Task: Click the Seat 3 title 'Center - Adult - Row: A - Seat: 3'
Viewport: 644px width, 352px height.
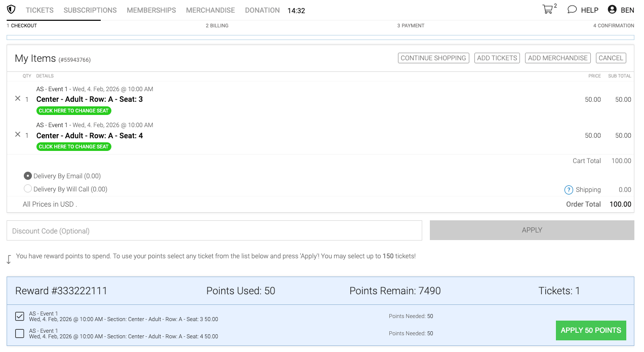Action: click(x=90, y=99)
